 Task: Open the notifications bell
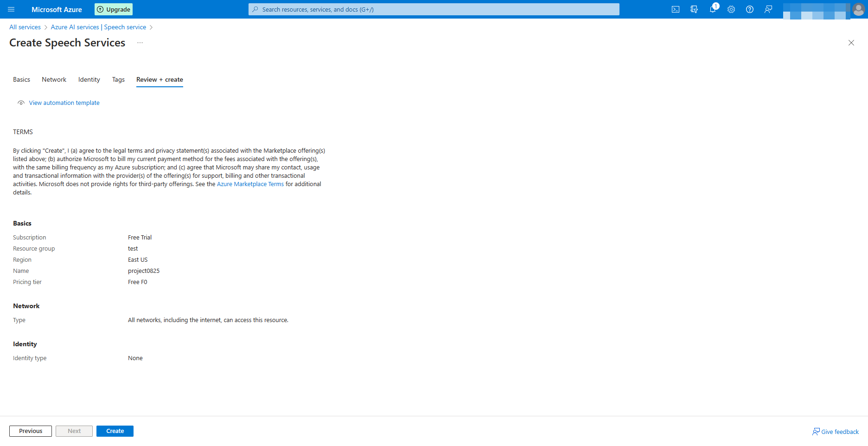point(713,9)
